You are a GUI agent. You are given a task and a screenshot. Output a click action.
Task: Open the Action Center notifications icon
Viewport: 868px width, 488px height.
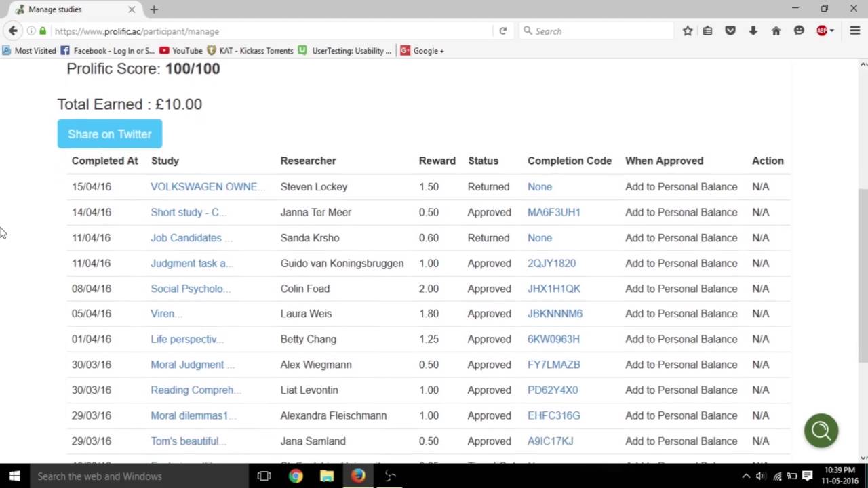click(807, 476)
